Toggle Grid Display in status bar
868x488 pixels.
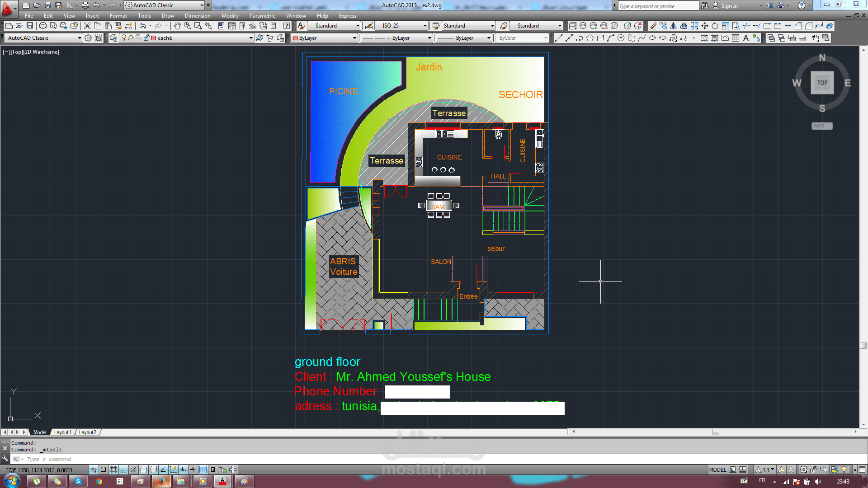(113, 469)
